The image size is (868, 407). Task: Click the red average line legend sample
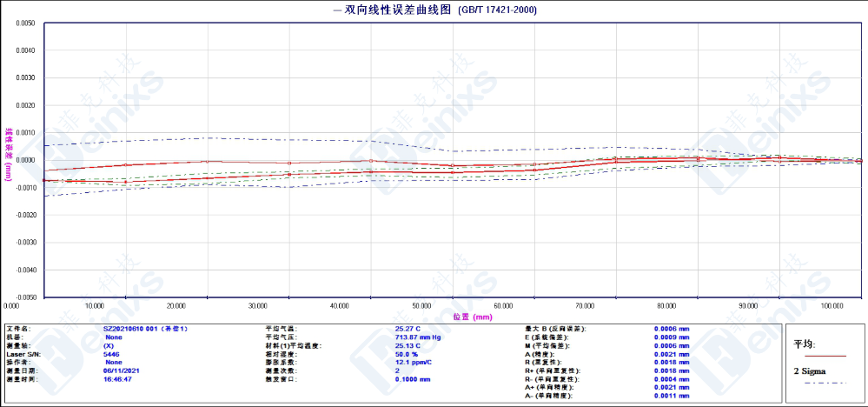point(825,356)
